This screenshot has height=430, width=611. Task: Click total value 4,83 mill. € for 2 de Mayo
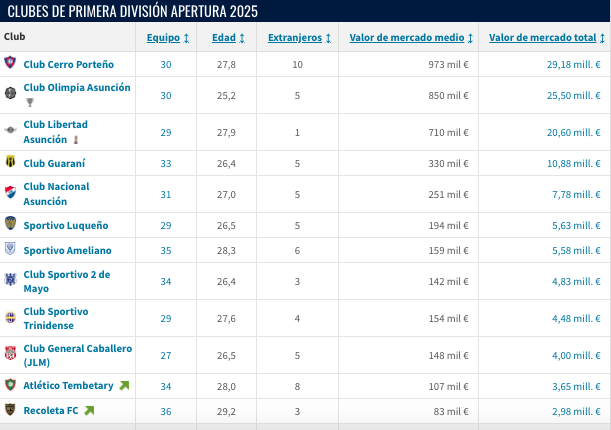point(576,282)
